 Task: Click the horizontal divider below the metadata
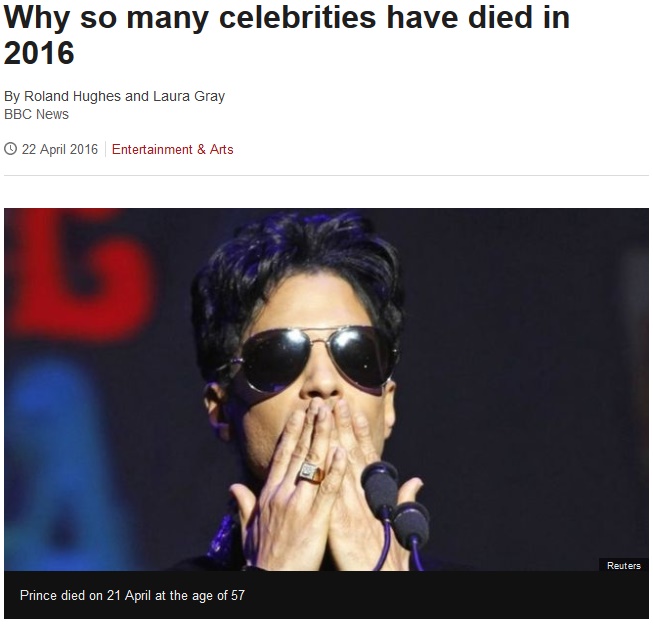(326, 175)
